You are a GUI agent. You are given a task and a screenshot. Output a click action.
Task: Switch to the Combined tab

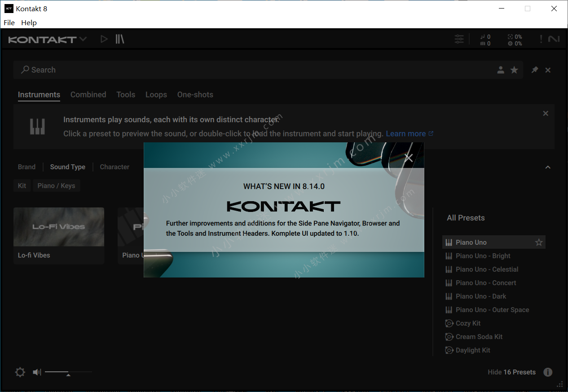[88, 95]
